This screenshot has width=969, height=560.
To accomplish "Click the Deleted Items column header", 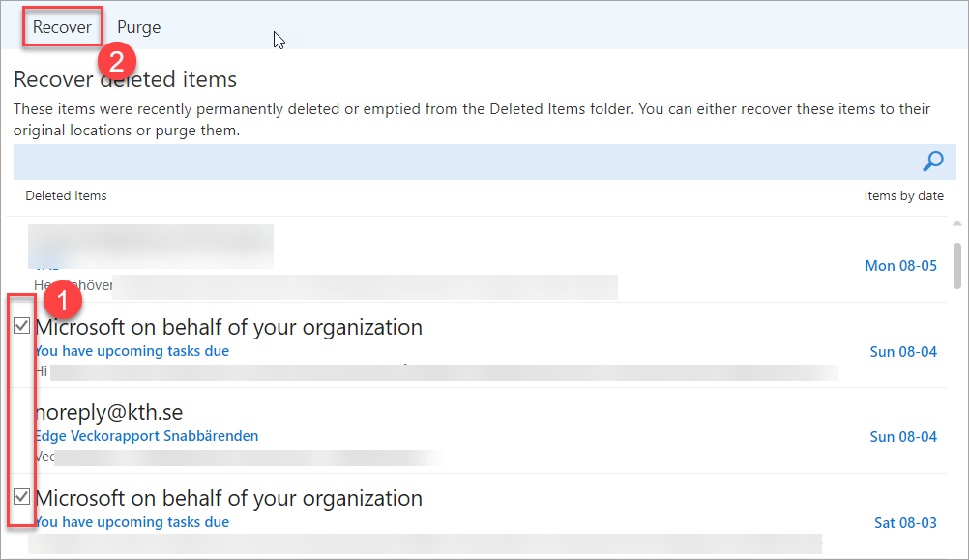I will (x=66, y=195).
